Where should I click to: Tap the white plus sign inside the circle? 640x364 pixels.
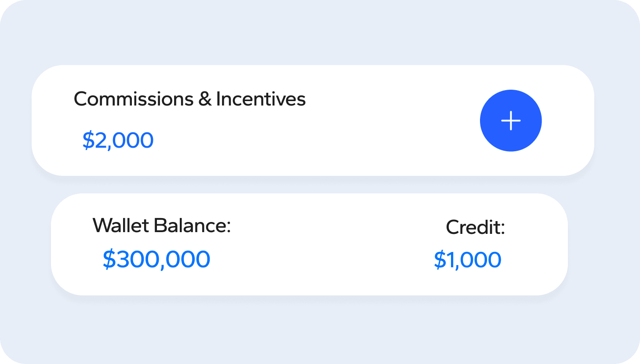[511, 120]
